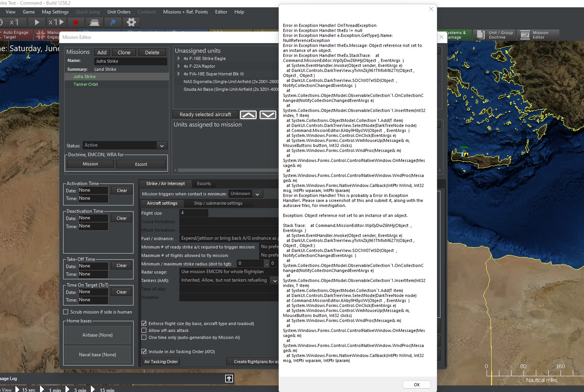Select the Aircraft settings tab
584x392 pixels.
[x=162, y=204]
